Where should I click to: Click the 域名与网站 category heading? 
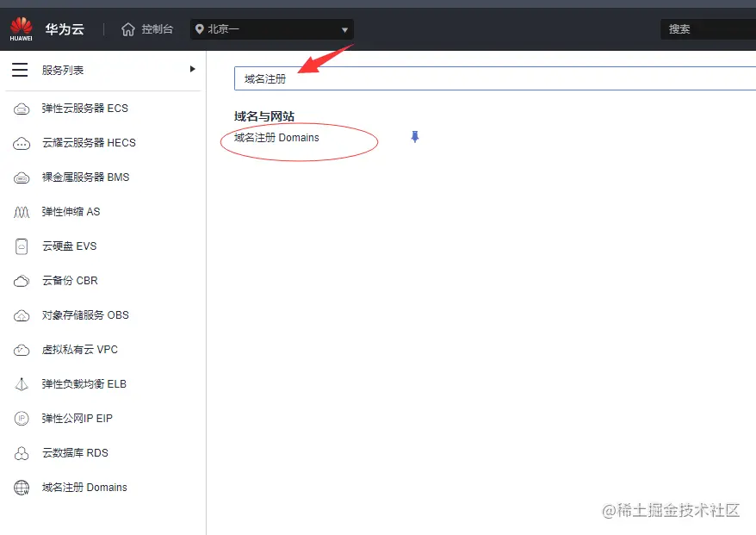(x=264, y=117)
